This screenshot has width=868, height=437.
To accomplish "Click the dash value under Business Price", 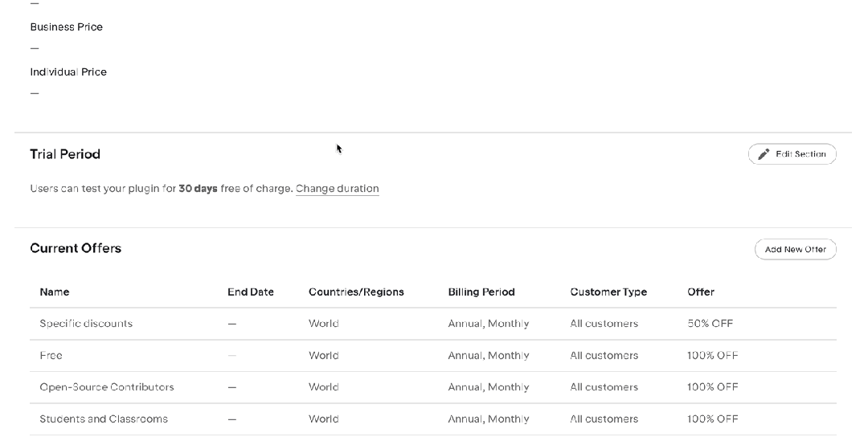I will [x=35, y=48].
